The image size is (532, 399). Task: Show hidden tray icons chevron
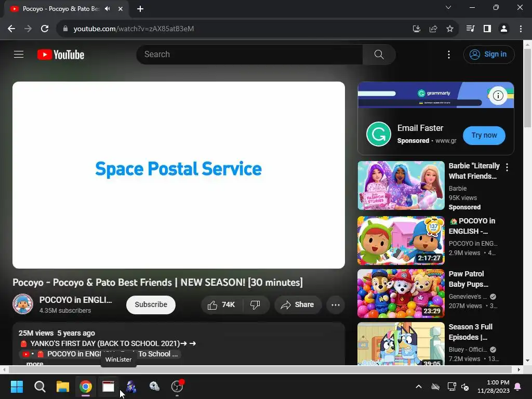[419, 387]
